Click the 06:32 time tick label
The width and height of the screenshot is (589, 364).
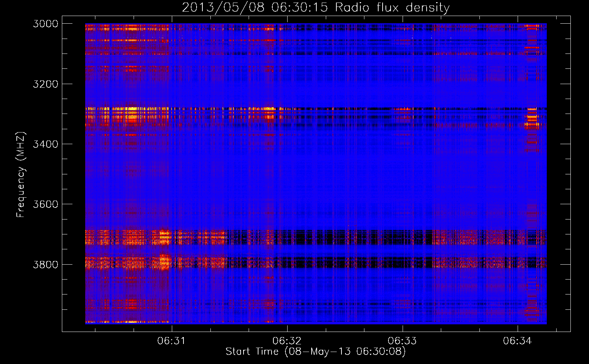click(x=287, y=341)
